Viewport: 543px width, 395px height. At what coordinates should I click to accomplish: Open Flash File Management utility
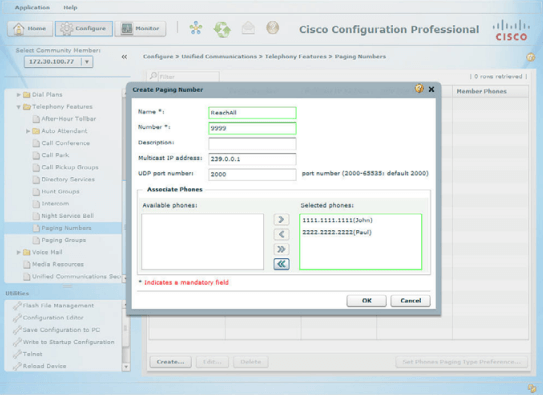[58, 305]
